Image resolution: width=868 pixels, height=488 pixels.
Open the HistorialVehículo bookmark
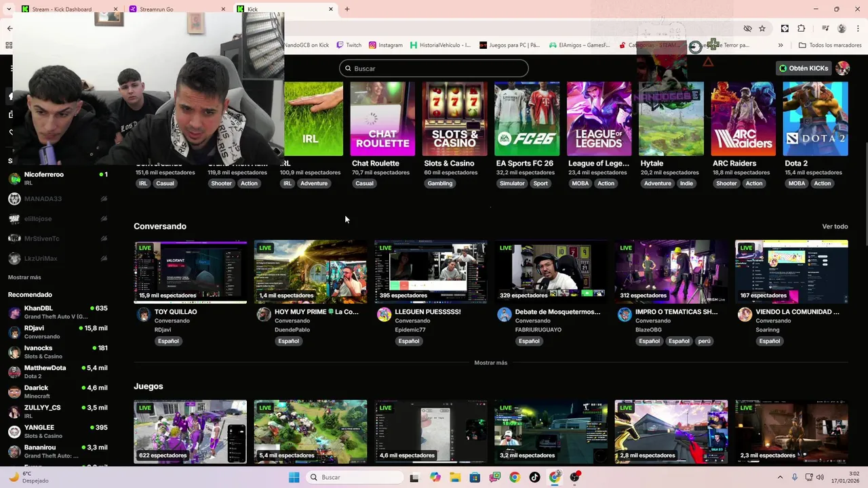pyautogui.click(x=441, y=45)
